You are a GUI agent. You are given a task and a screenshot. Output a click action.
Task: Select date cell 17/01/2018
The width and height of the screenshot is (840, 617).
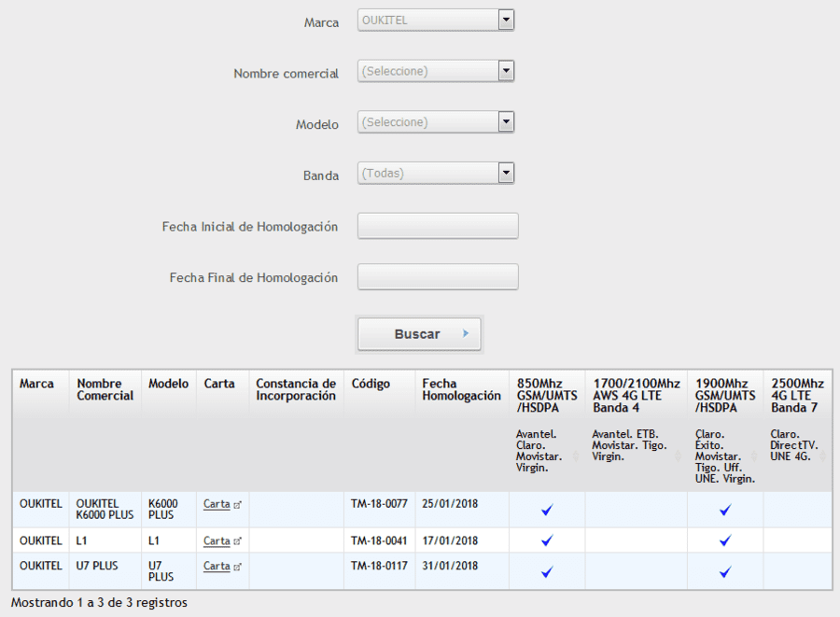click(450, 540)
